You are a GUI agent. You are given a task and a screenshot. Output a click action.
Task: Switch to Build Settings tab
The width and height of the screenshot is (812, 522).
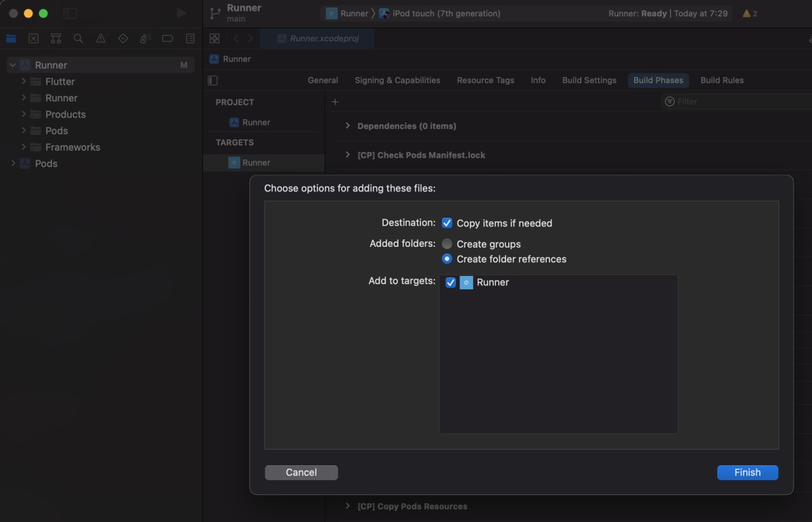point(589,80)
